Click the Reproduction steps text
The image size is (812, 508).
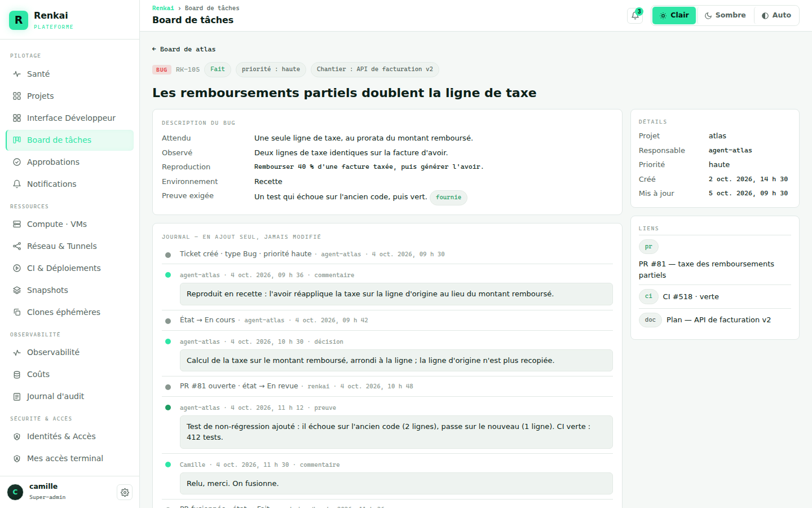[x=369, y=167]
